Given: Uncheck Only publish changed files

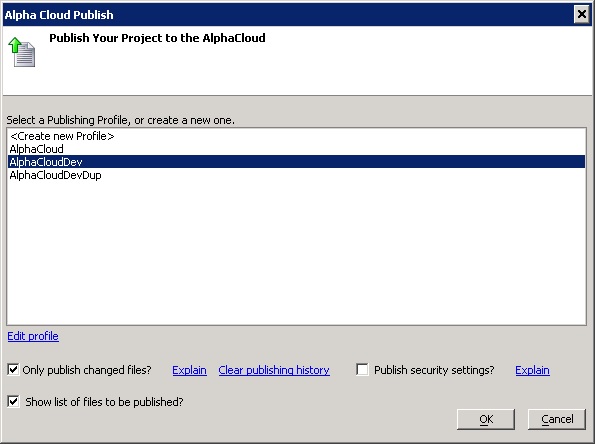Looking at the screenshot, I should tap(13, 369).
